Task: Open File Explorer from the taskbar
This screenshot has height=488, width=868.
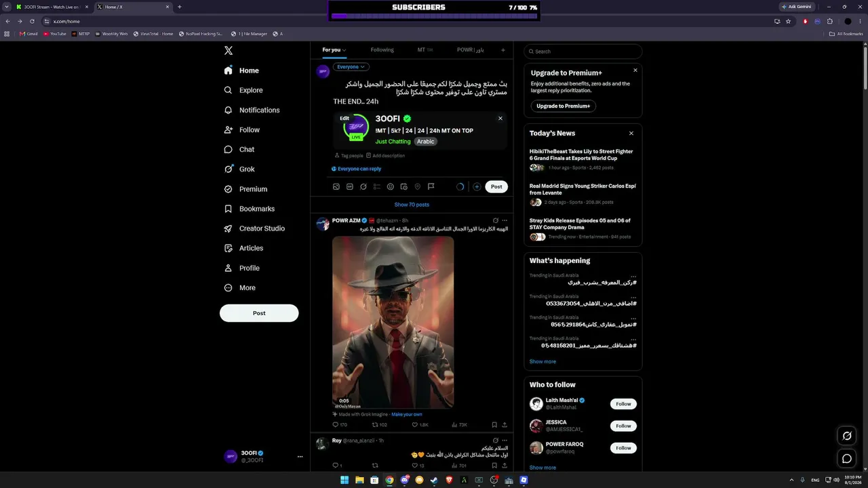Action: (359, 480)
